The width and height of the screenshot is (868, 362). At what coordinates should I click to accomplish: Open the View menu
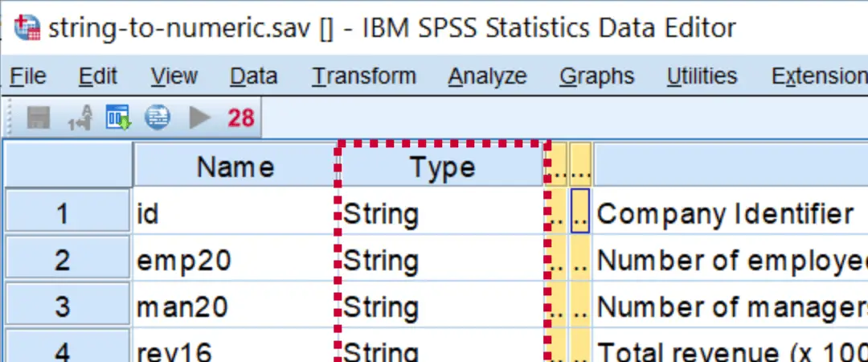(174, 76)
